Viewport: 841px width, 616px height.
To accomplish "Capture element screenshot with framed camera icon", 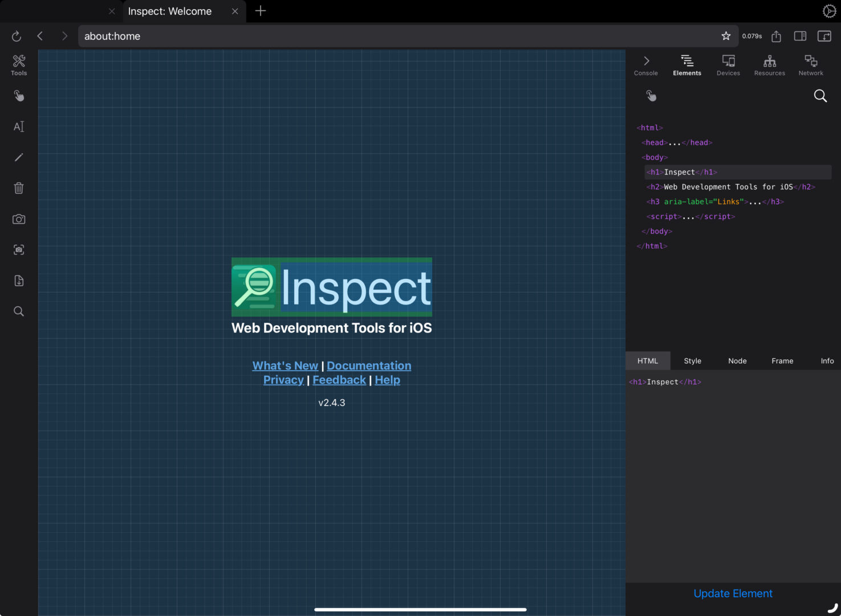I will click(x=19, y=250).
